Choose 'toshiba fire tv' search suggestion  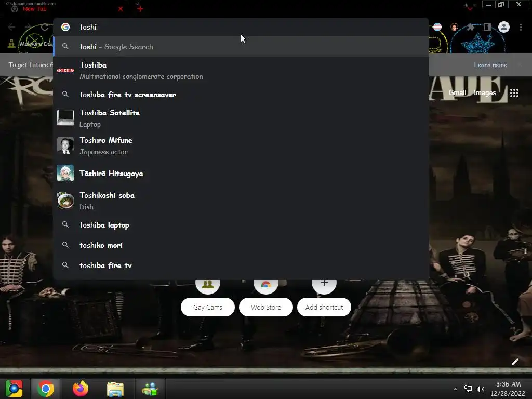(x=241, y=265)
